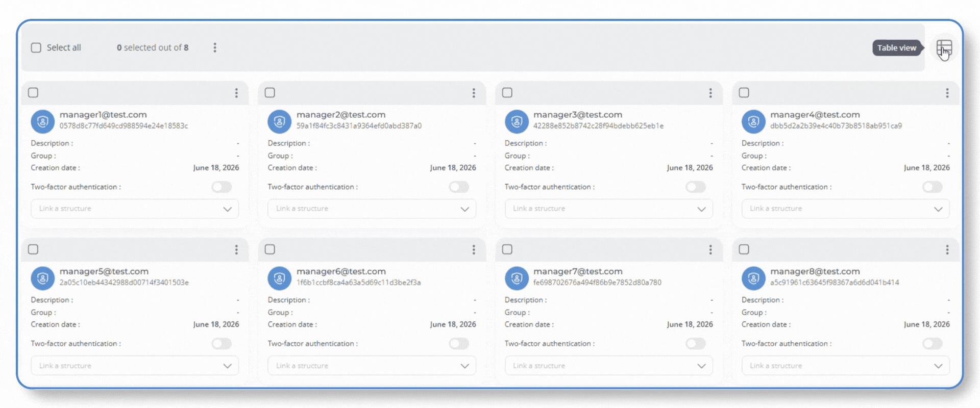Select the manager6@test.com card checkbox
The height and width of the screenshot is (408, 980).
(x=270, y=249)
